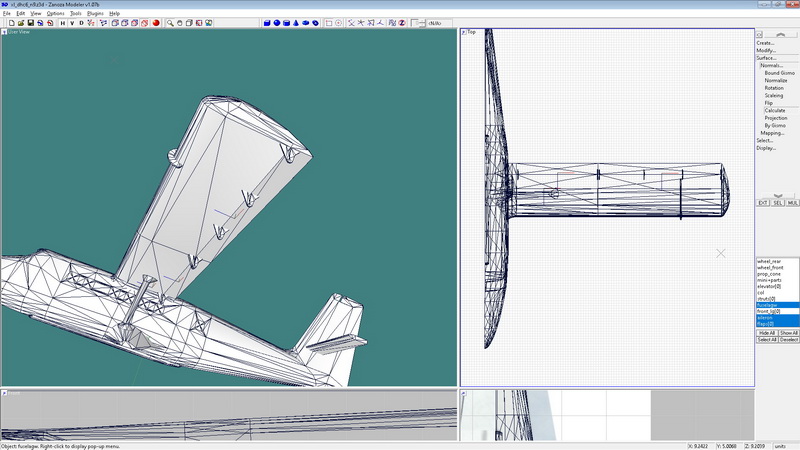Click the Open file toolbar icon
The width and height of the screenshot is (800, 450).
coord(20,22)
